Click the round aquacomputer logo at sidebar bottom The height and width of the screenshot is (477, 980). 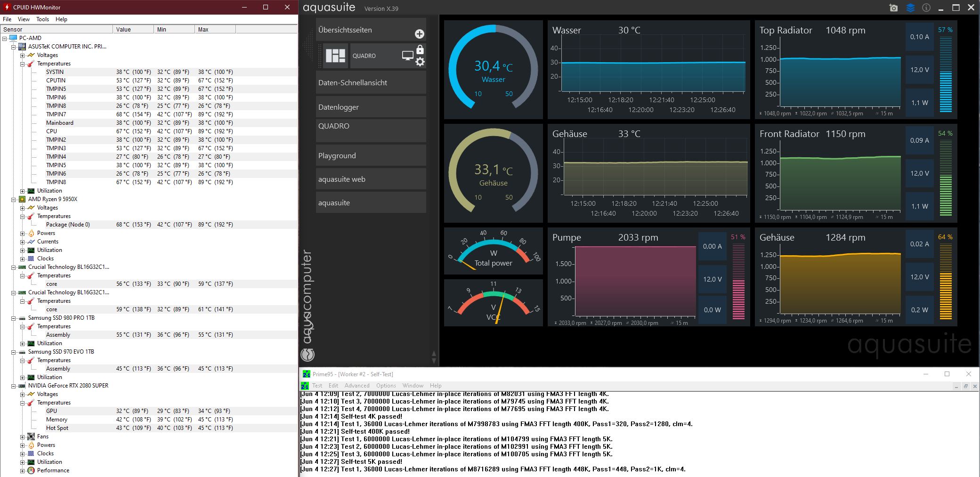coord(308,354)
